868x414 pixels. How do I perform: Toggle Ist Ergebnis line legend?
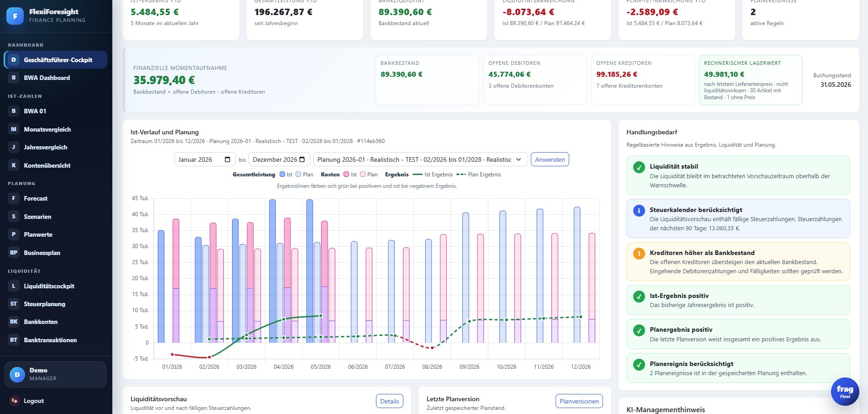tap(432, 175)
